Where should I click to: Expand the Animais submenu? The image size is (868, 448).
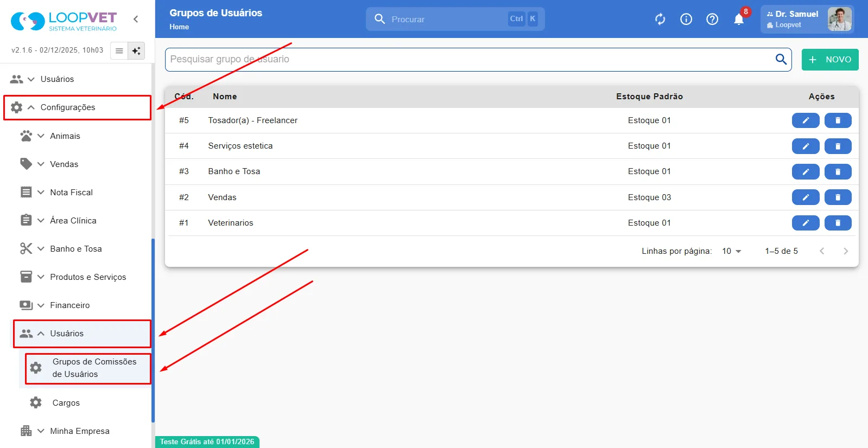pos(41,136)
